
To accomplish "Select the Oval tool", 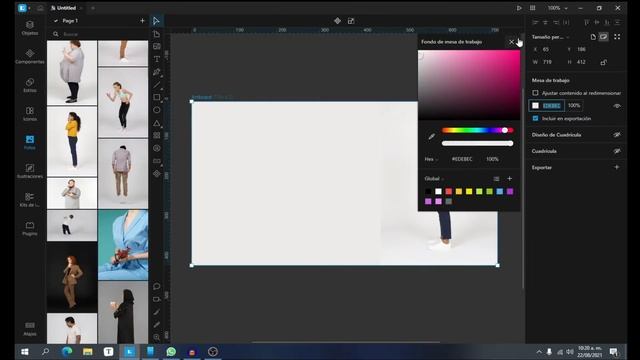I will 157,110.
